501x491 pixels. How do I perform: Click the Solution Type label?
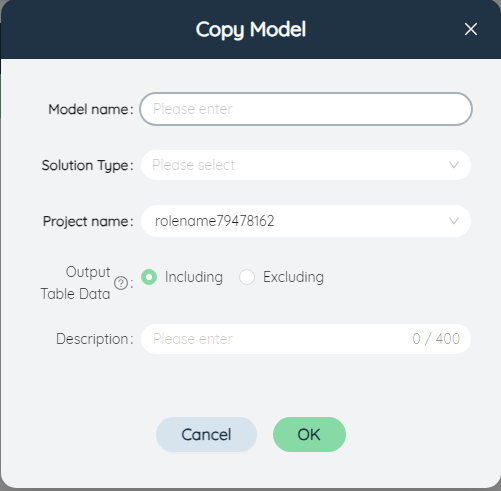(88, 165)
